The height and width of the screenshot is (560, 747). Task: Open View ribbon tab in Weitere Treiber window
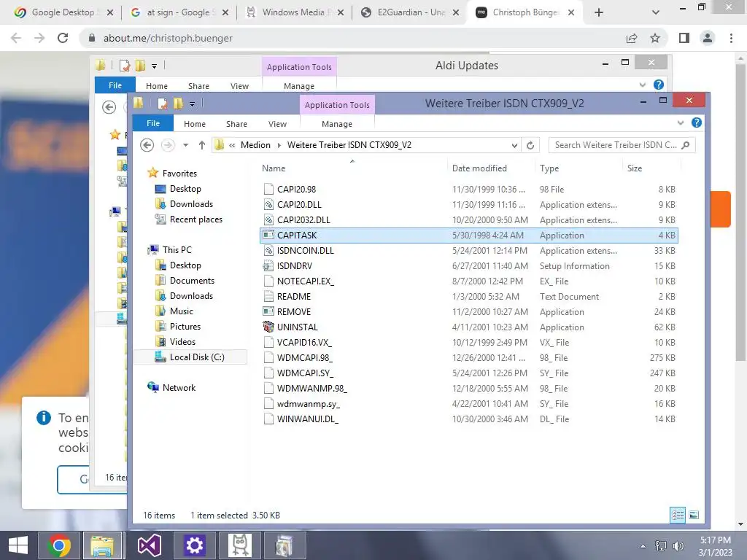point(277,124)
